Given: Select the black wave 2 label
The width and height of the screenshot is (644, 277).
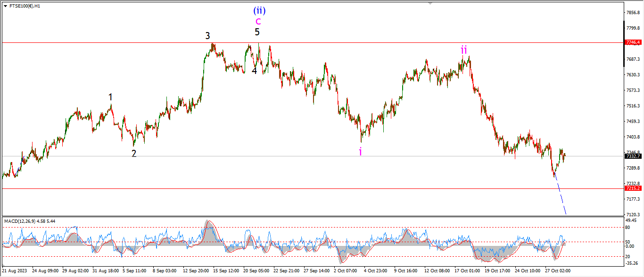Looking at the screenshot, I should 134,153.
